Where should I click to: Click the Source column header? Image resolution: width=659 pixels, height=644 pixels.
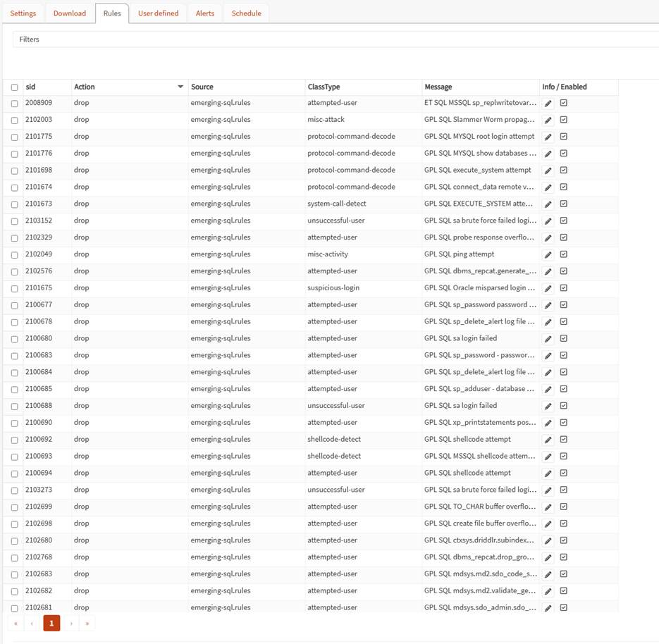point(202,87)
